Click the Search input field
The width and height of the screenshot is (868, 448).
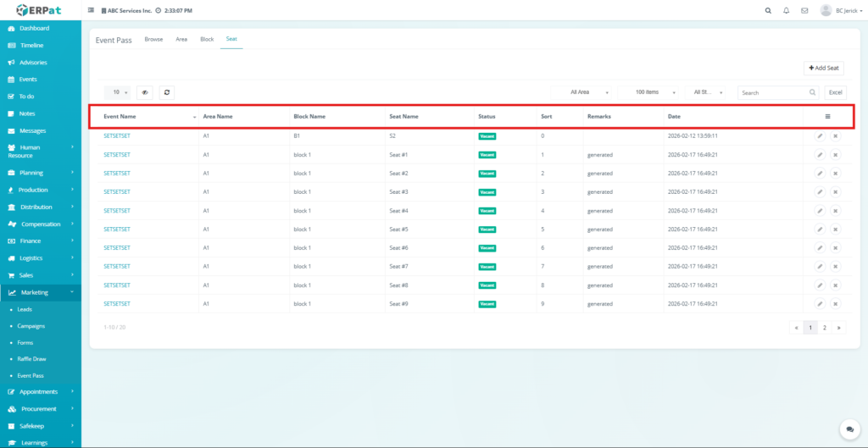click(x=773, y=91)
